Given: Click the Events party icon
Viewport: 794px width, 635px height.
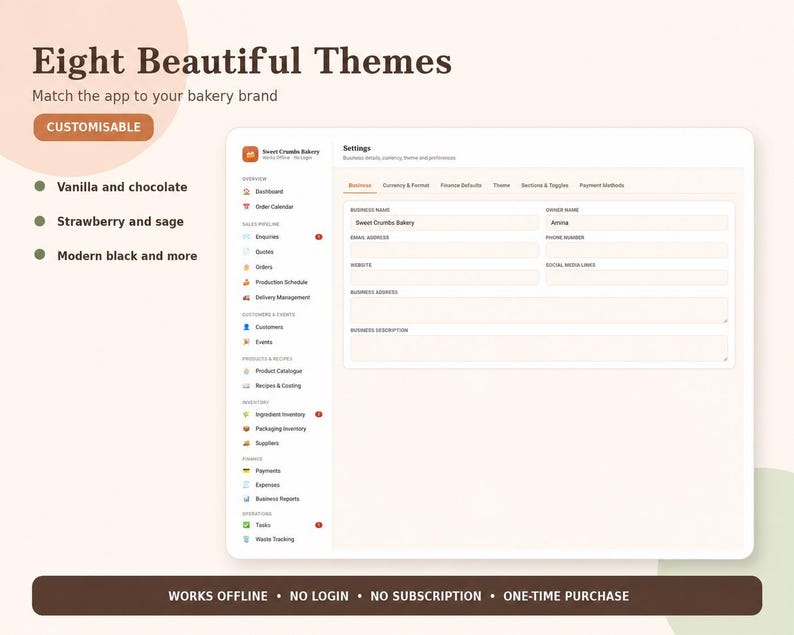Looking at the screenshot, I should [246, 342].
